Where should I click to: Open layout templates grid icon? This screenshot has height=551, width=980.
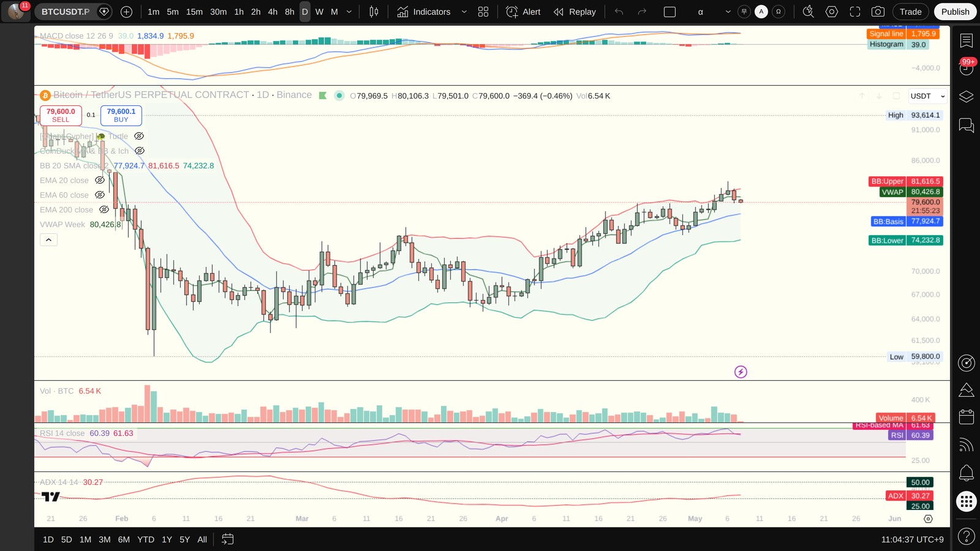483,12
